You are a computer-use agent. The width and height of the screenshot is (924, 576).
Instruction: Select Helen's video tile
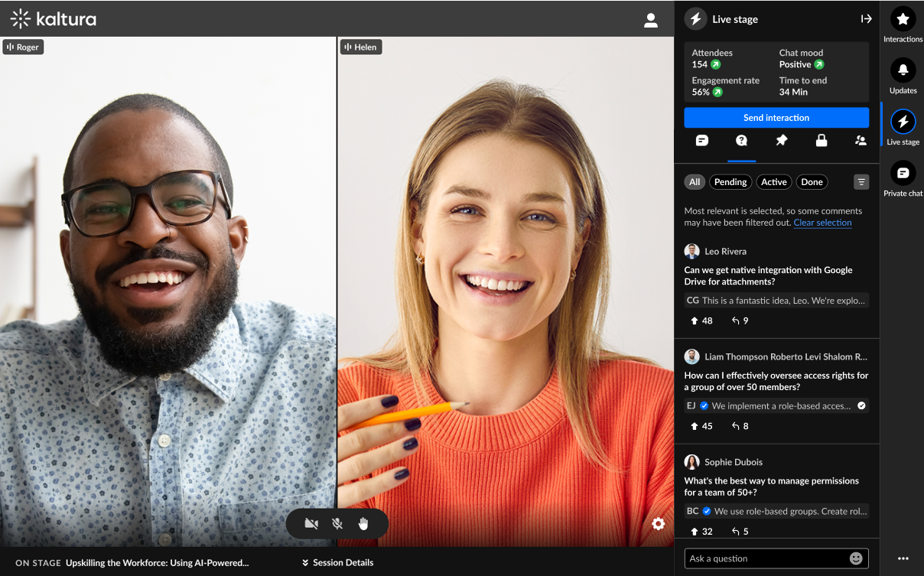(506, 291)
